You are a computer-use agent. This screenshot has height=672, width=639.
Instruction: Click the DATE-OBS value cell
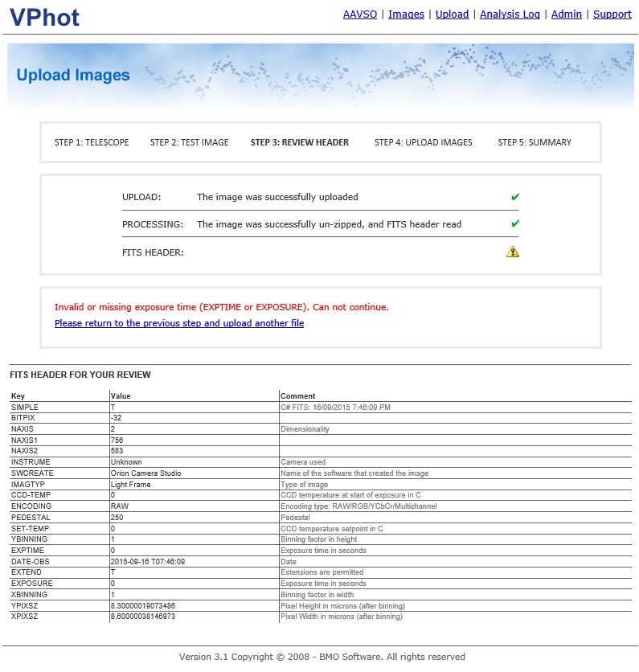(148, 562)
